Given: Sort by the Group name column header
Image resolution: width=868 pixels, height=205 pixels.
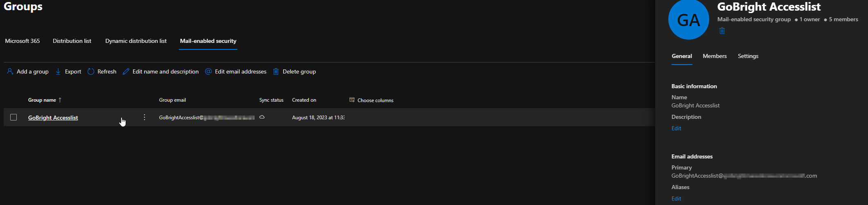Looking at the screenshot, I should click(x=42, y=100).
